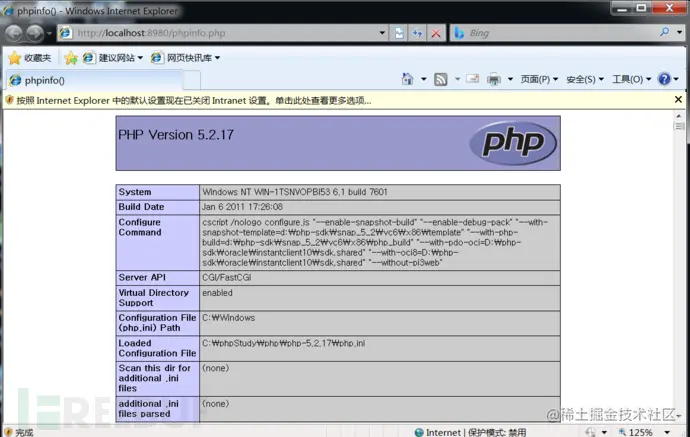690x437 pixels.
Task: Click the Build Date value Jan 6 2011
Action: click(242, 207)
